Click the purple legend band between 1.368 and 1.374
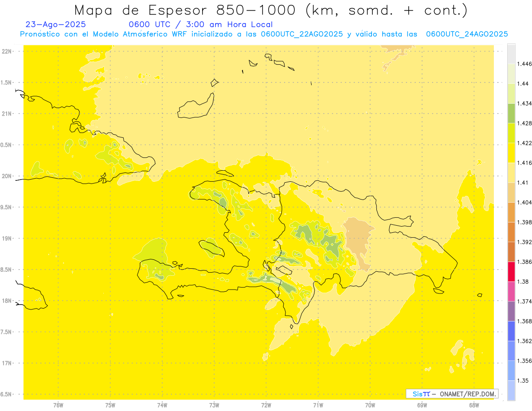Image resolution: width=532 pixels, height=411 pixels. (x=511, y=311)
